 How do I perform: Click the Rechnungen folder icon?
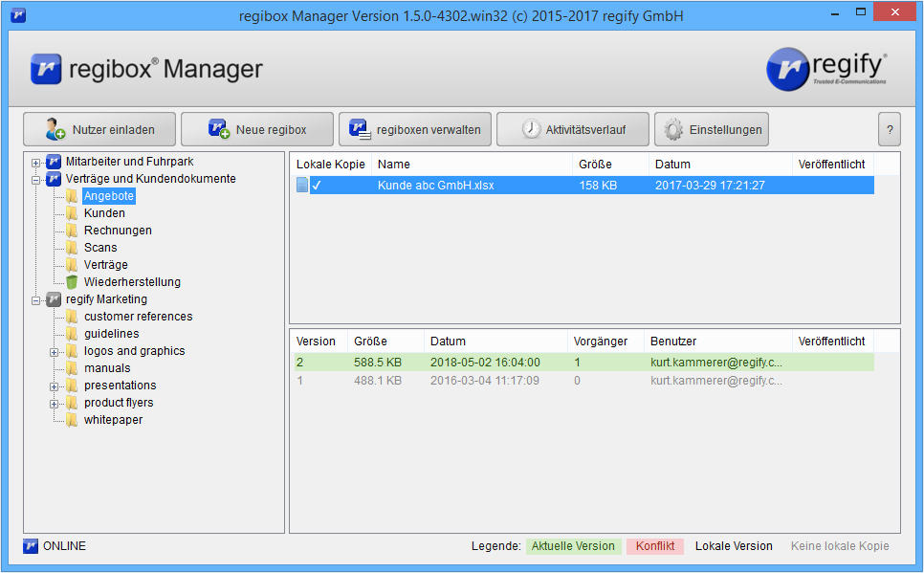pos(72,230)
